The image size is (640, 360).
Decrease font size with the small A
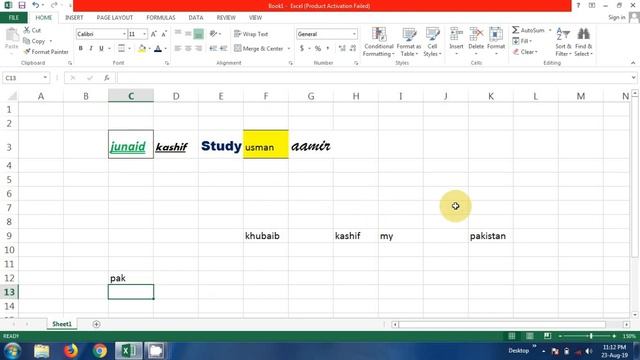[x=164, y=34]
